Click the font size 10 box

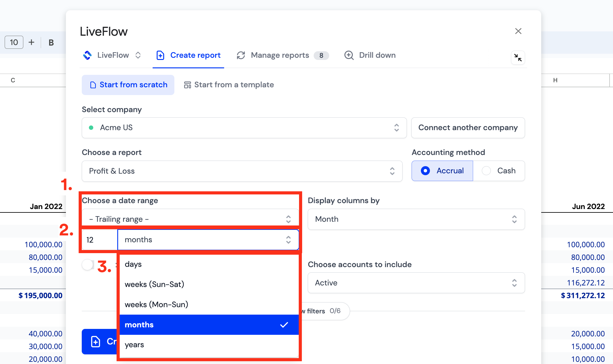[14, 42]
